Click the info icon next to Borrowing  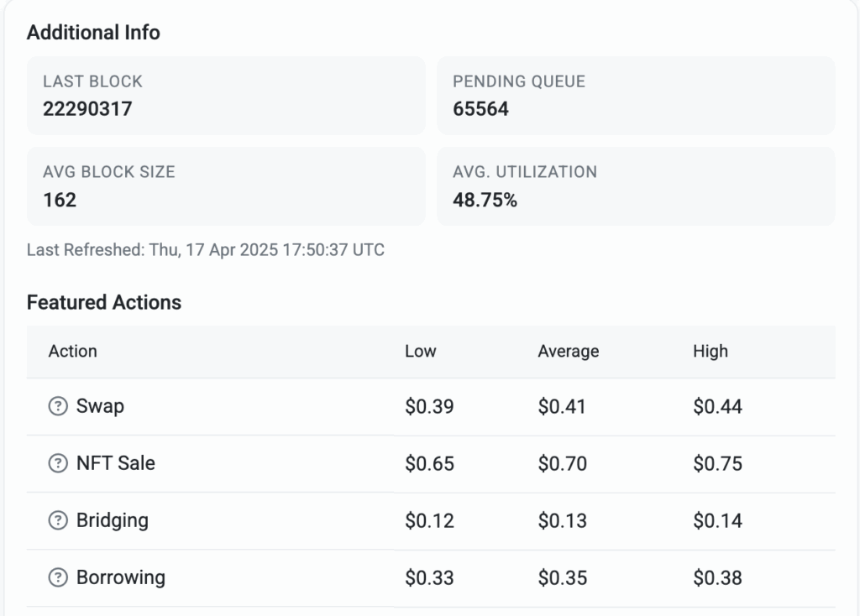57,577
